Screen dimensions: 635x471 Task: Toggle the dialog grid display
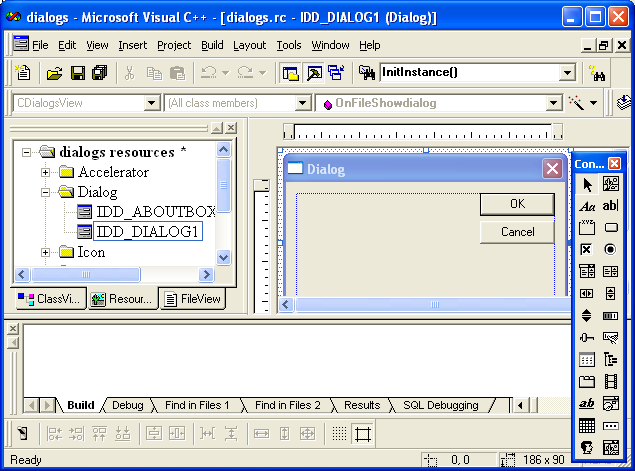(x=339, y=434)
